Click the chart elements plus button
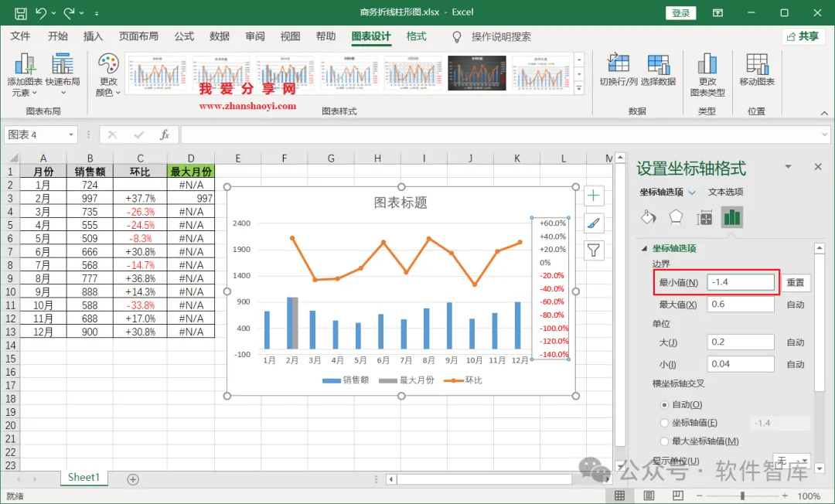835x504 pixels. [x=593, y=196]
